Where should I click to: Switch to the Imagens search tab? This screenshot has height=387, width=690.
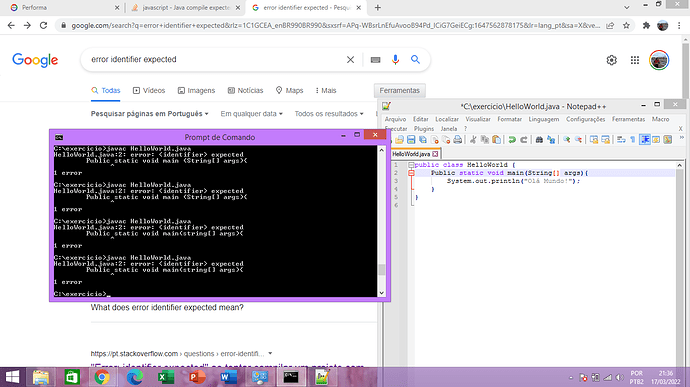click(196, 90)
